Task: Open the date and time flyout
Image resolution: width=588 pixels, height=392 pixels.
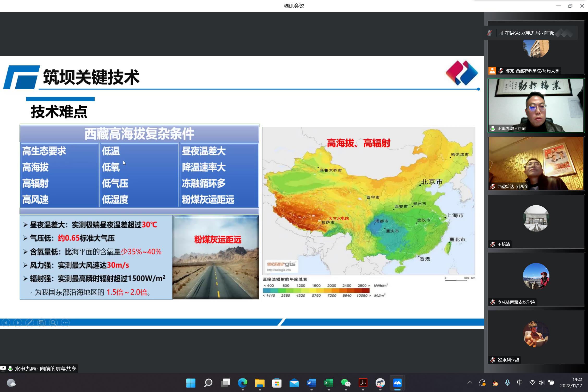Action: pos(571,383)
